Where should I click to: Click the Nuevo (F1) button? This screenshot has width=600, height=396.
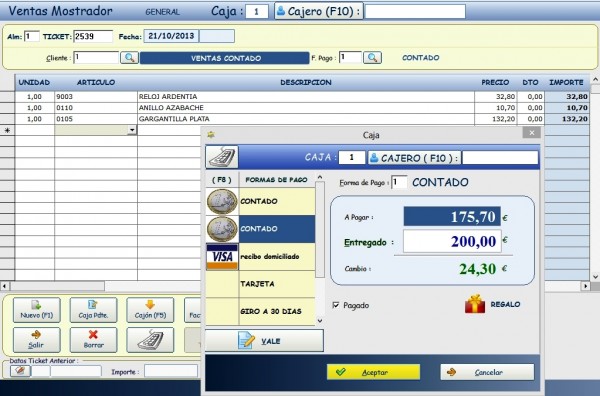(x=37, y=310)
